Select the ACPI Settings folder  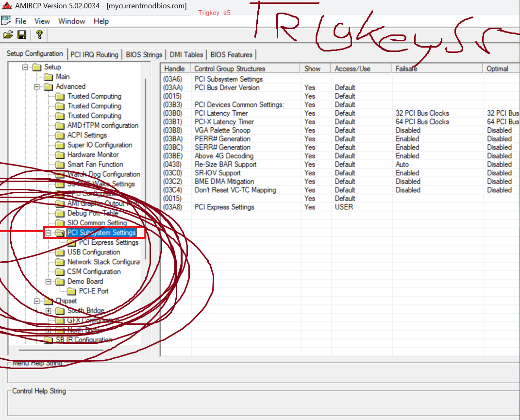click(81, 135)
